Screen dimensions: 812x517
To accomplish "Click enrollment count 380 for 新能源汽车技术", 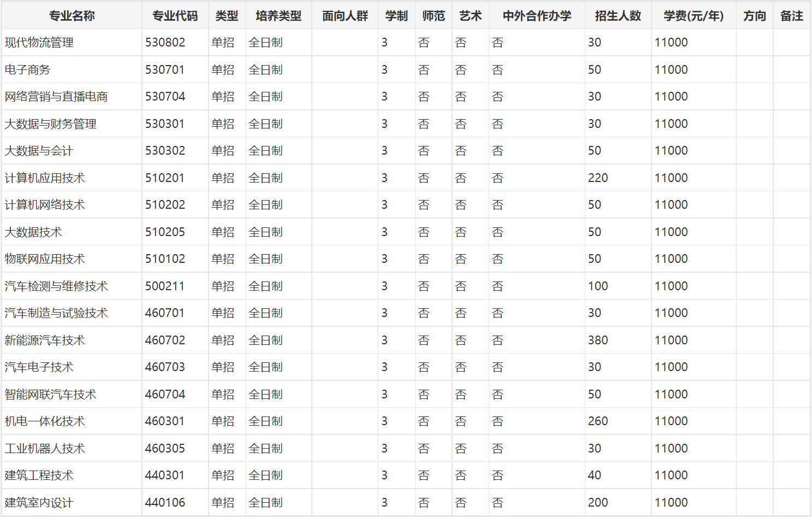I will pos(598,340).
